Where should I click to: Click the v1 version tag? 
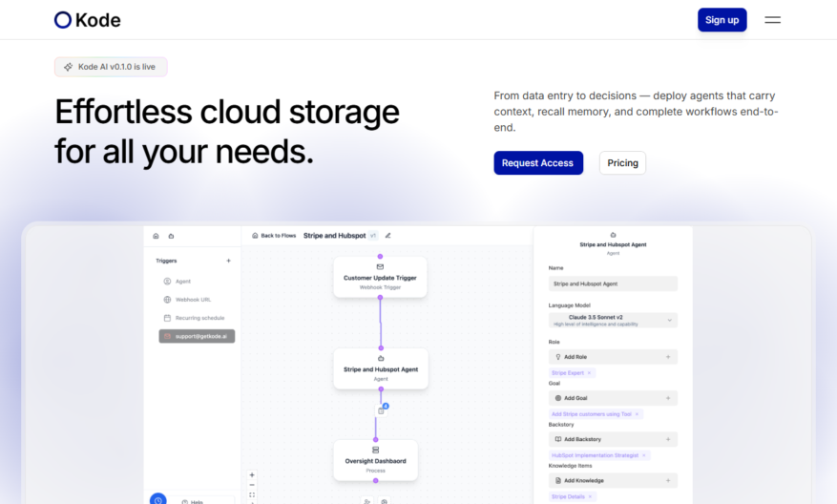click(x=373, y=236)
